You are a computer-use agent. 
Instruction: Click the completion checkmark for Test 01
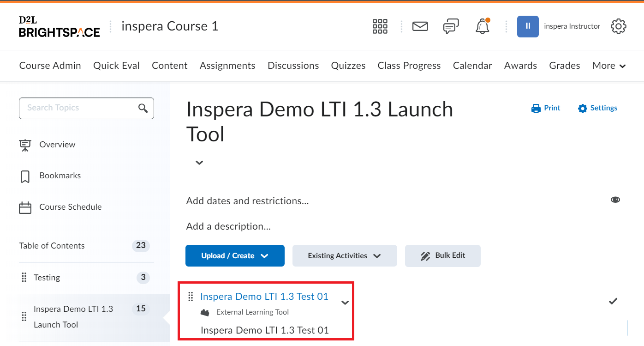613,301
